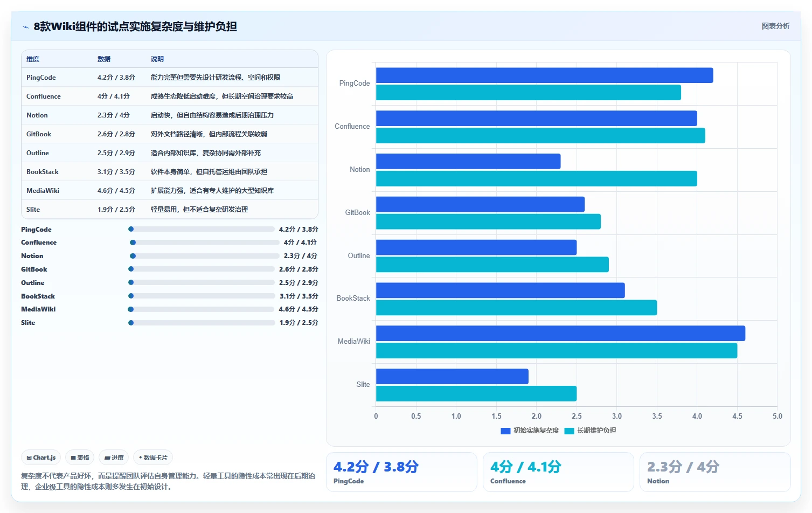The height and width of the screenshot is (513, 812).
Task: Open the PingCode 4.2分 / 3.8分 data card
Action: 401,472
